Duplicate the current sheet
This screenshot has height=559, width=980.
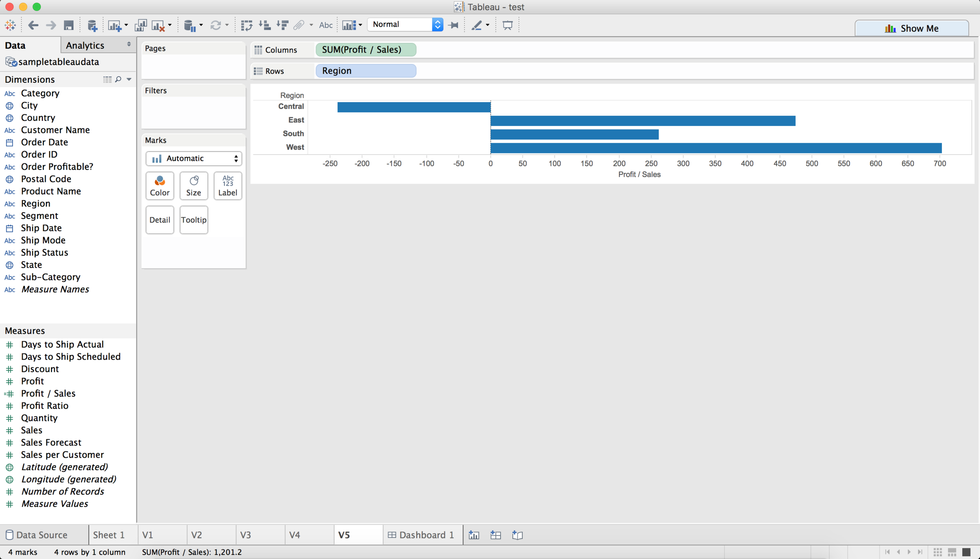[x=140, y=25]
